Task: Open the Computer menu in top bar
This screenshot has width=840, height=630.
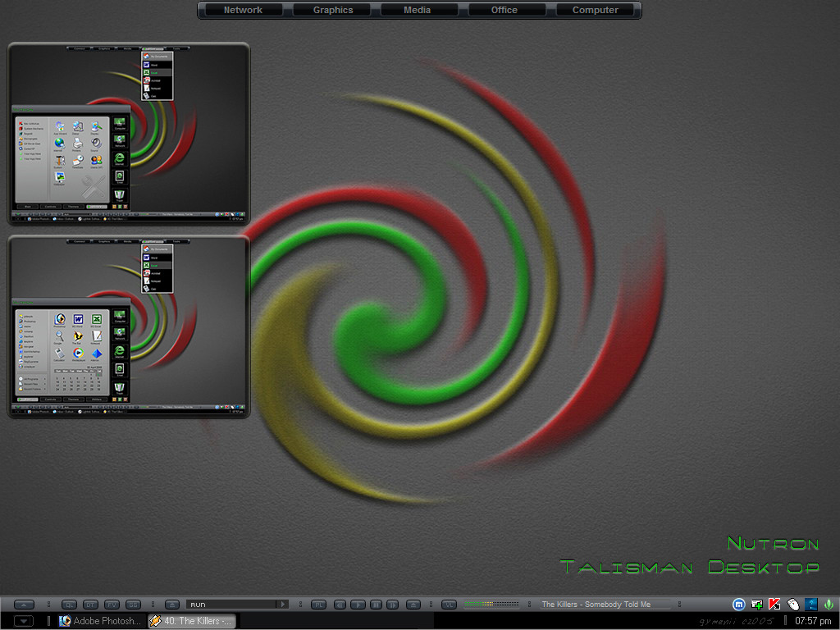Action: click(x=595, y=10)
